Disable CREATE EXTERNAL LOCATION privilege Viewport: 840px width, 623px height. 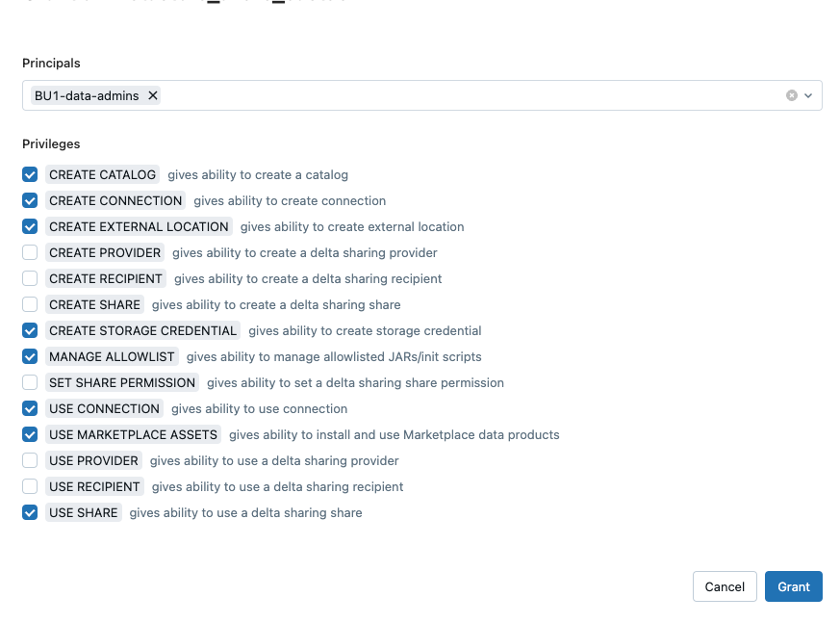[x=30, y=226]
